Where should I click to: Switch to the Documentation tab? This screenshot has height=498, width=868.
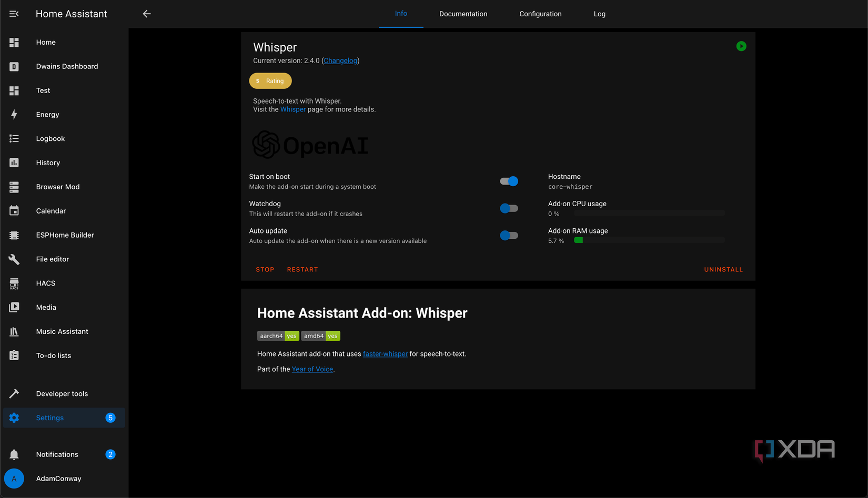click(x=463, y=14)
